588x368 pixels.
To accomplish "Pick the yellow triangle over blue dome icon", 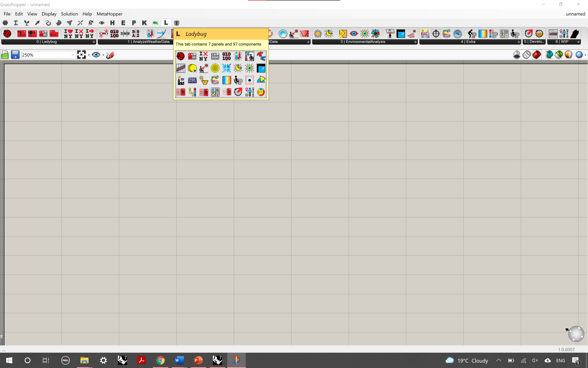I will point(261,80).
